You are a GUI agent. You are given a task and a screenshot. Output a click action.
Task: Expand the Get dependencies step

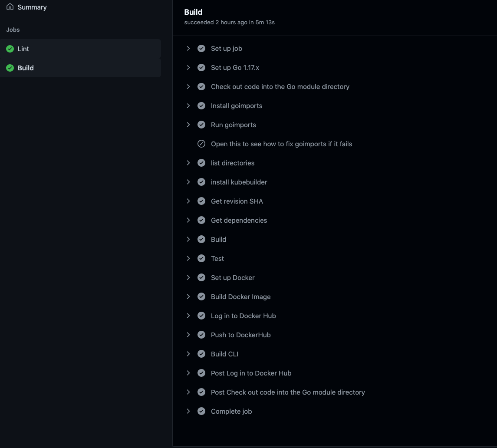click(188, 220)
